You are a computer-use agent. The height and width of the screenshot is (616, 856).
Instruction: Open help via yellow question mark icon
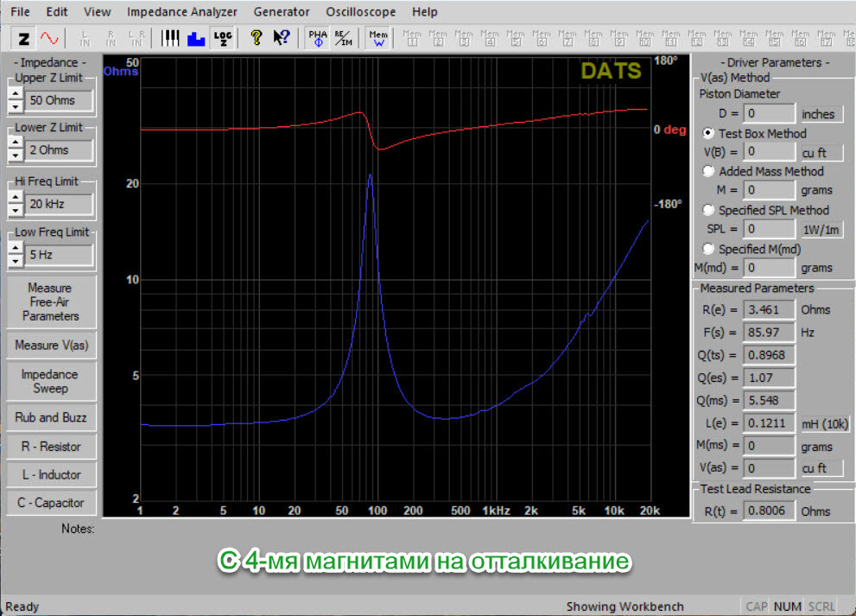[256, 38]
